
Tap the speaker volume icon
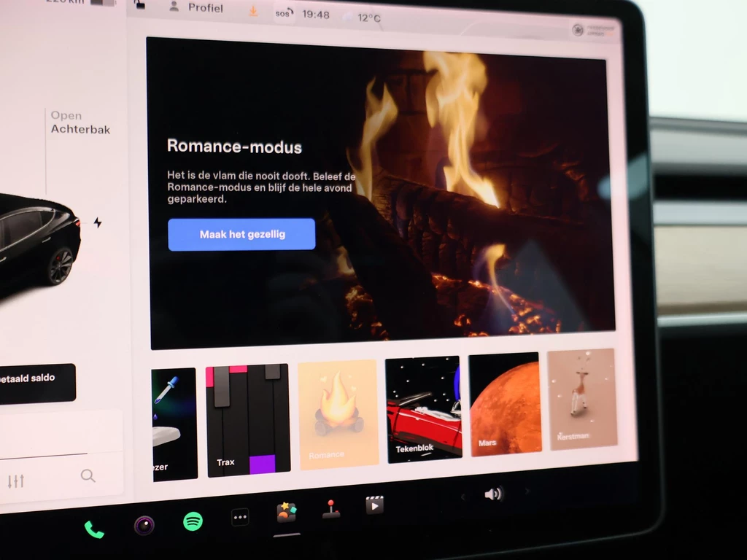coord(493,494)
